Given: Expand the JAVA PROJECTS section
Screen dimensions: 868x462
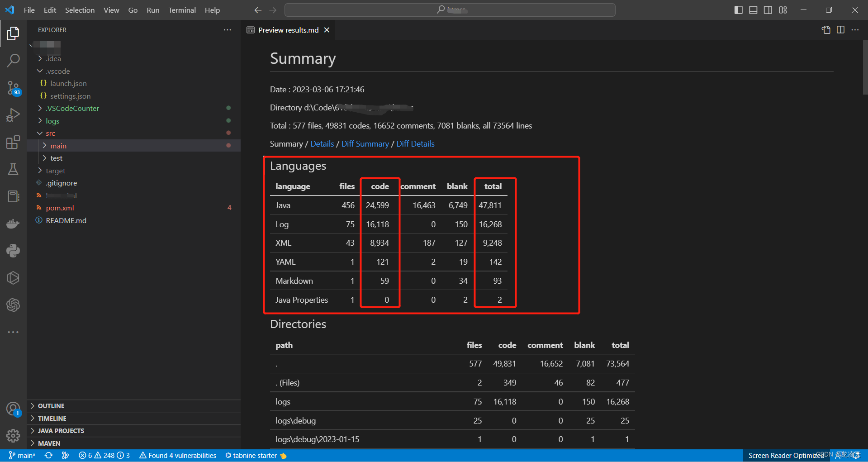Looking at the screenshot, I should (134, 431).
